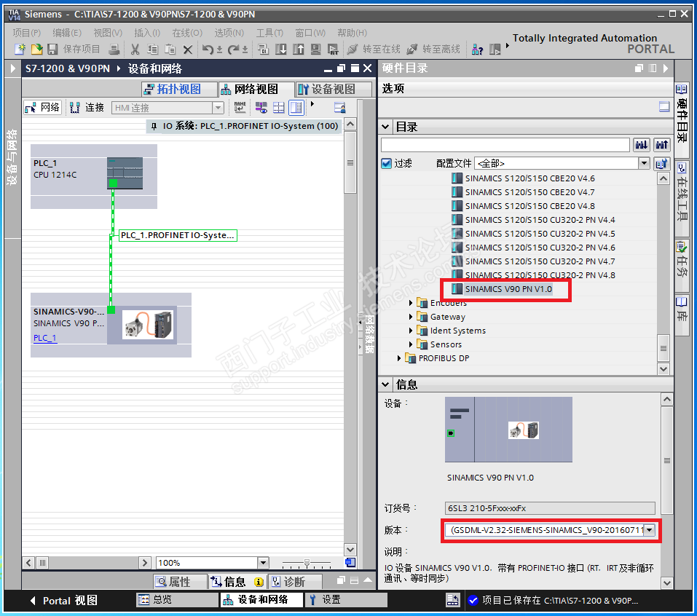The image size is (697, 616).
Task: Expand the Ident Systems folder
Action: [411, 331]
